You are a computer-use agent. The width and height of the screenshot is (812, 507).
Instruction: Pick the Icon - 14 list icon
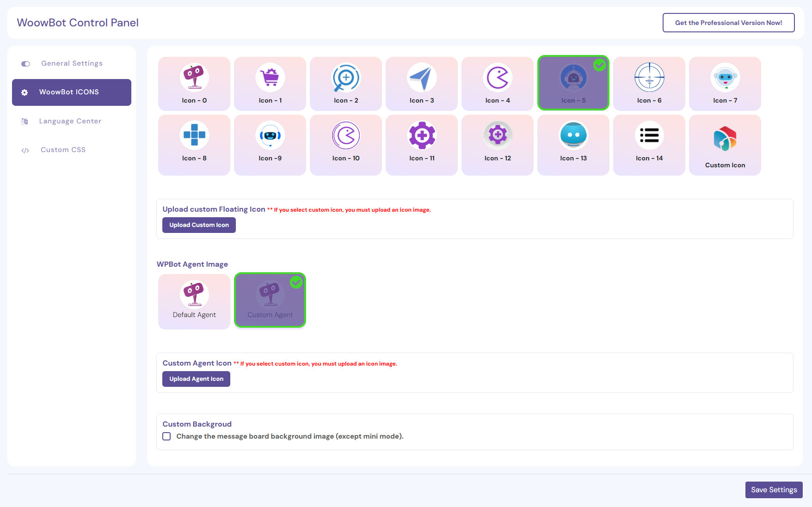pyautogui.click(x=649, y=145)
